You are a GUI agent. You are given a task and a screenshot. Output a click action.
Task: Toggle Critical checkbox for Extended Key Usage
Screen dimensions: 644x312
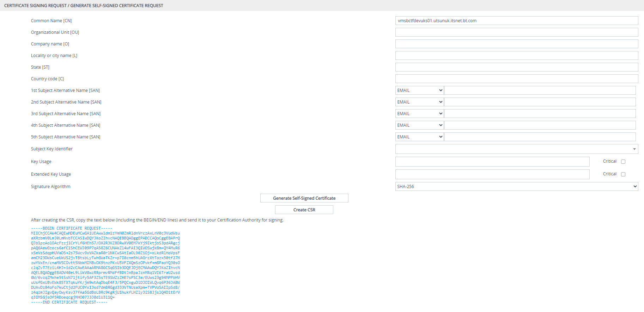coord(623,174)
